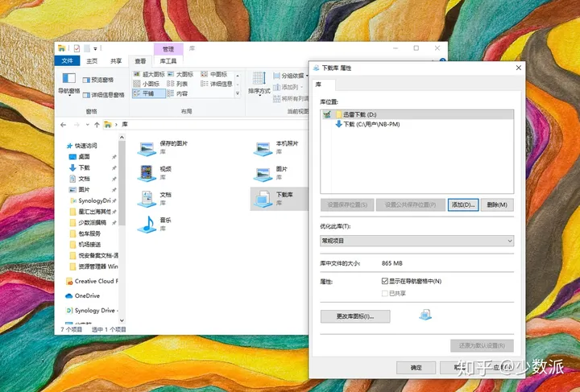580x392 pixels.
Task: Open the 图片 library in the file area
Action: [271, 173]
